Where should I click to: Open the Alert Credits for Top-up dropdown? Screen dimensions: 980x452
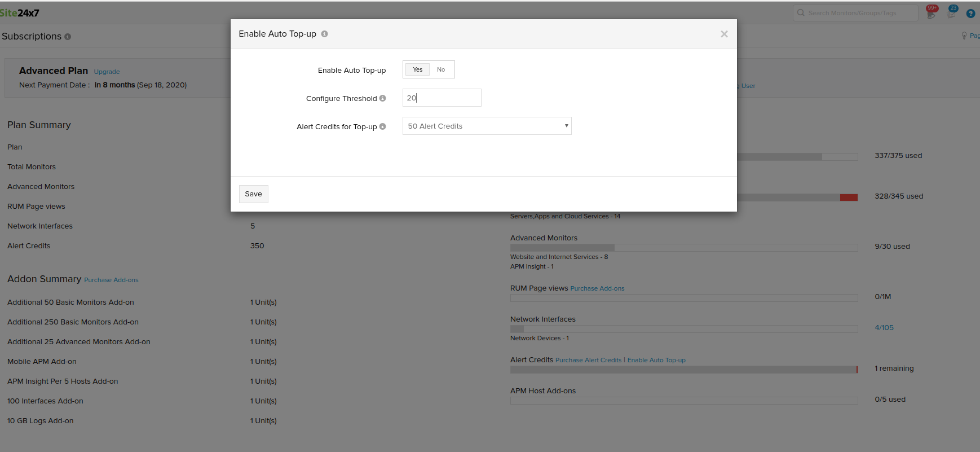tap(487, 126)
